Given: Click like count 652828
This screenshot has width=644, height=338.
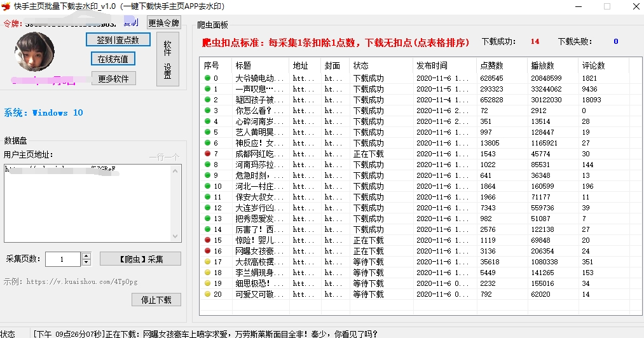Looking at the screenshot, I should [x=491, y=100].
